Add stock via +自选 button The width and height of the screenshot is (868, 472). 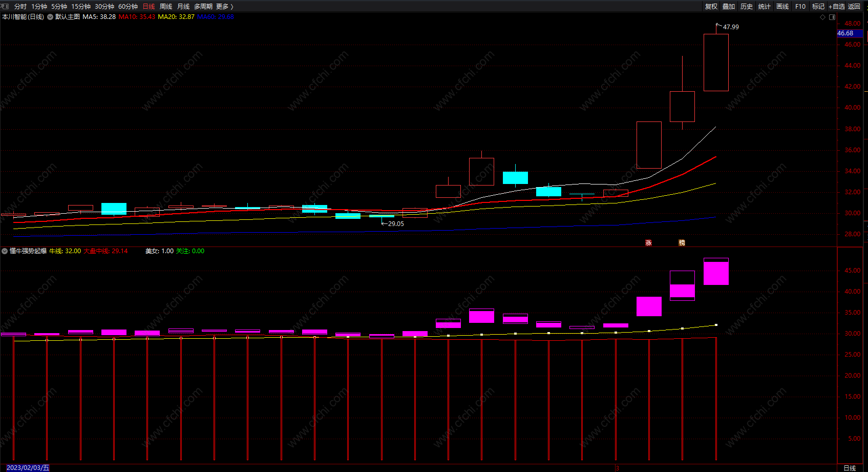tap(837, 7)
